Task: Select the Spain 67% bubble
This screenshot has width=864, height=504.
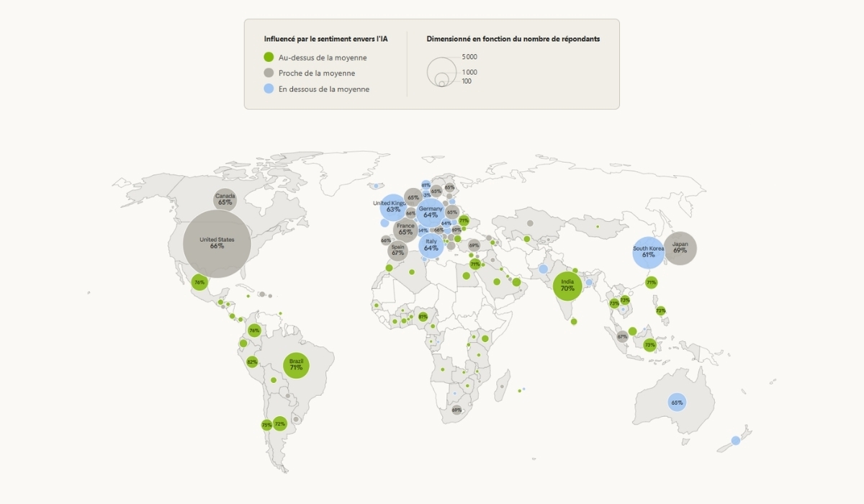Action: [x=397, y=251]
